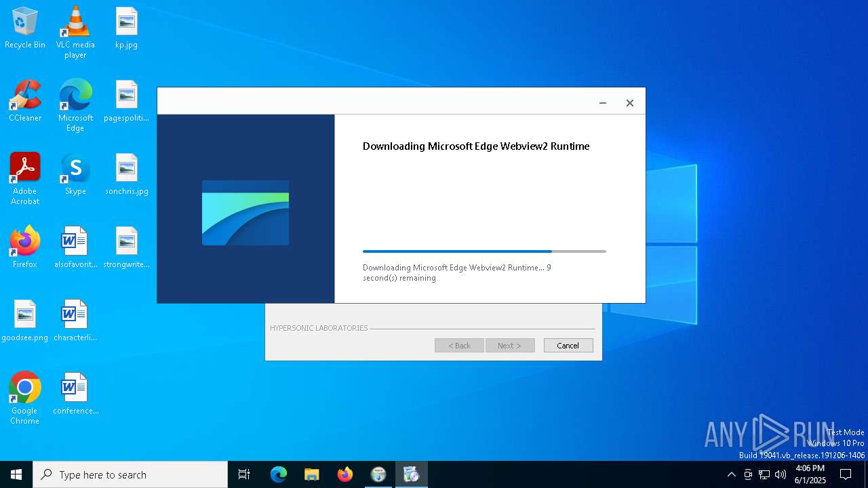This screenshot has height=488, width=868.
Task: Open Task View on the taskbar
Action: click(244, 474)
